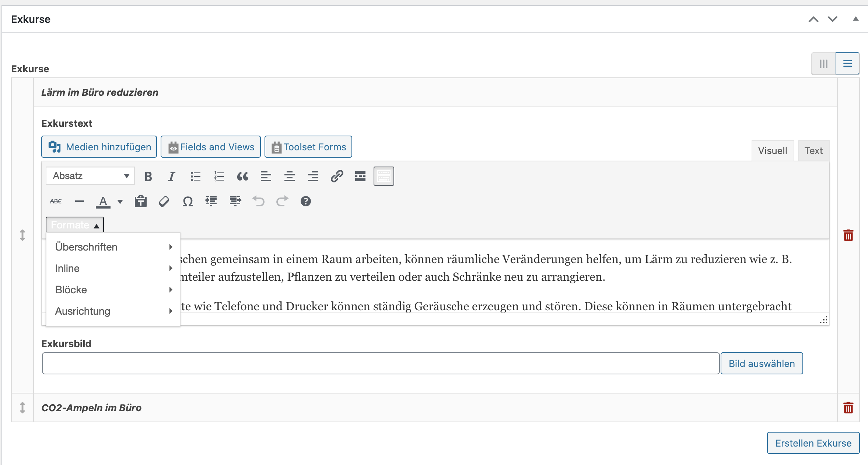Screen dimensions: 868x465
Task: Expand the Überschriften submenu
Action: point(113,247)
